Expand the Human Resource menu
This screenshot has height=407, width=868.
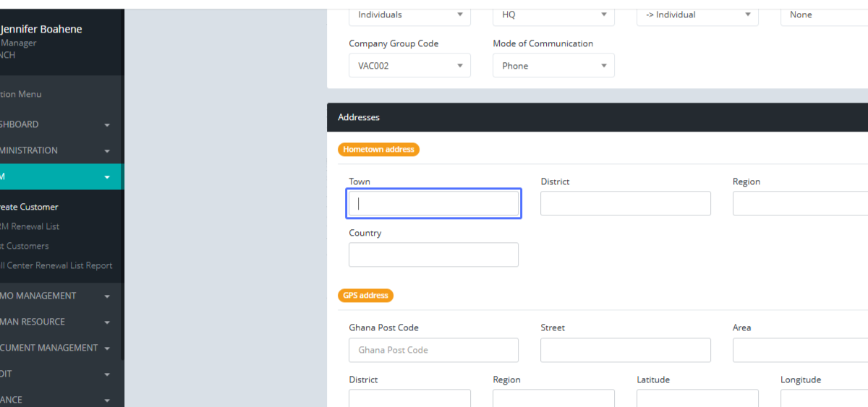pos(107,322)
